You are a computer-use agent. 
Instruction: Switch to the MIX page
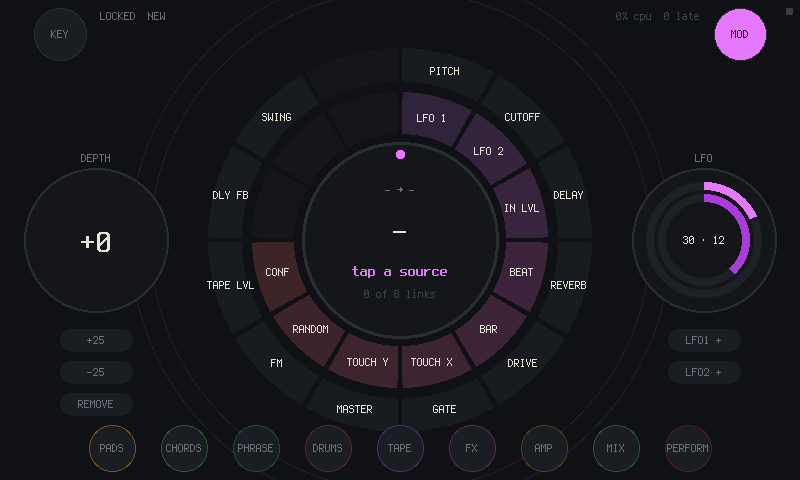[x=616, y=448]
